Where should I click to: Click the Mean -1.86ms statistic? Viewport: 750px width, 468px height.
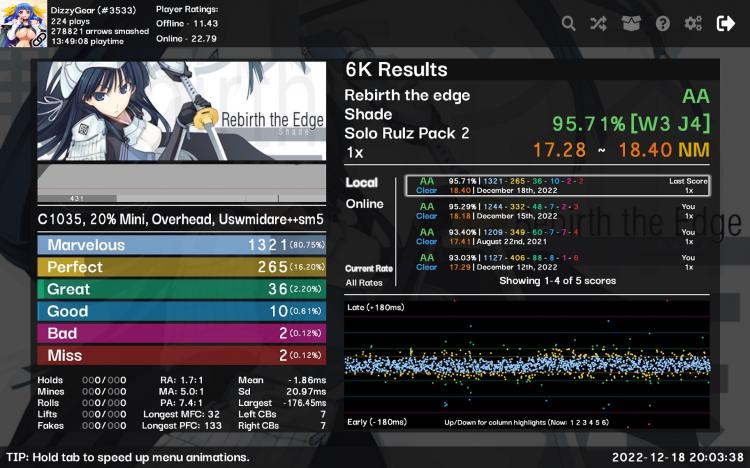pos(282,380)
